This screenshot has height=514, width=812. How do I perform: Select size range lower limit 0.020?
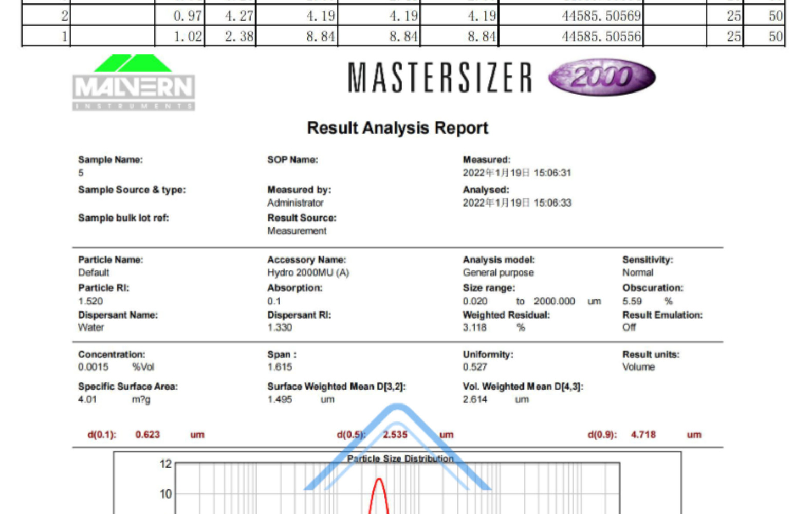475,301
